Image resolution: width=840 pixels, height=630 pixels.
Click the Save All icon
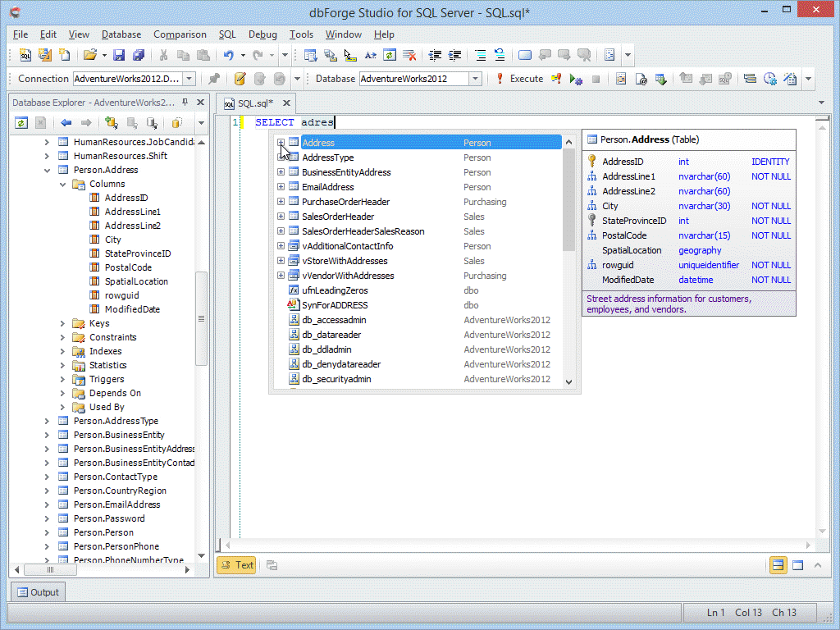[x=139, y=55]
